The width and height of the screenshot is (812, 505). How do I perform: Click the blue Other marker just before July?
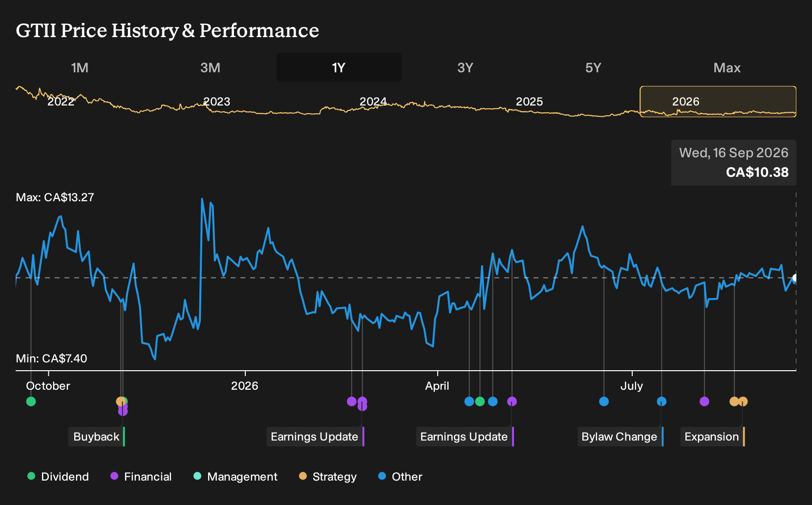[x=604, y=401]
